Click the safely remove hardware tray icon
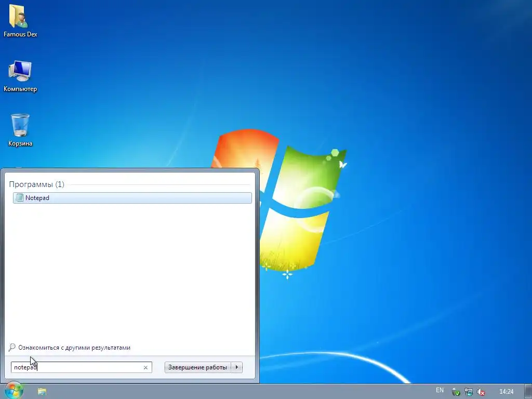This screenshot has width=532, height=399. pyautogui.click(x=456, y=392)
